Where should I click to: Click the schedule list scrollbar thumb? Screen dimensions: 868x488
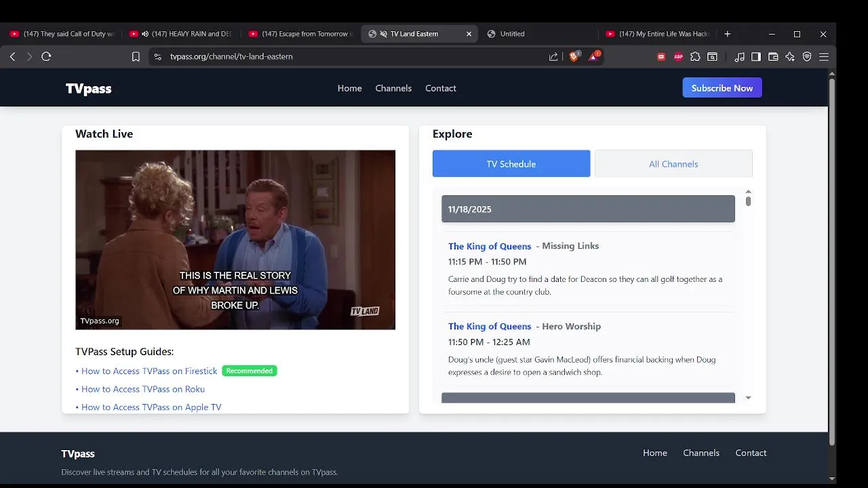pyautogui.click(x=748, y=201)
